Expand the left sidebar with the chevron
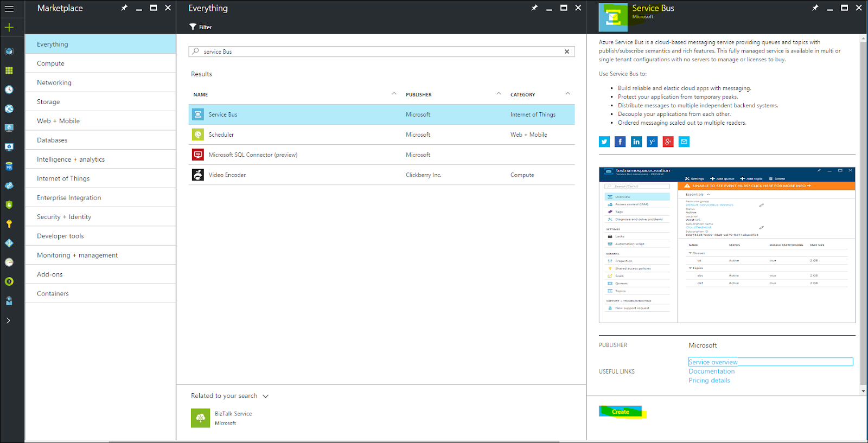 pos(9,320)
